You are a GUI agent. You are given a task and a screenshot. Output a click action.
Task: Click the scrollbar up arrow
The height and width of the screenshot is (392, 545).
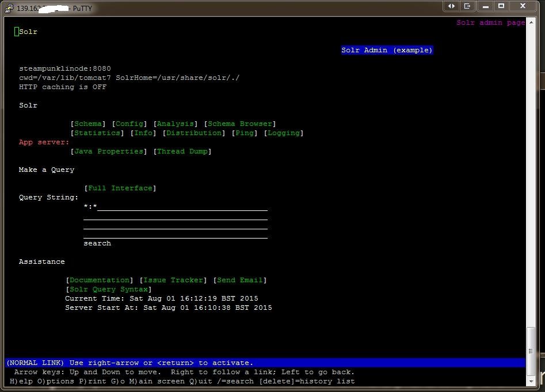[531, 22]
